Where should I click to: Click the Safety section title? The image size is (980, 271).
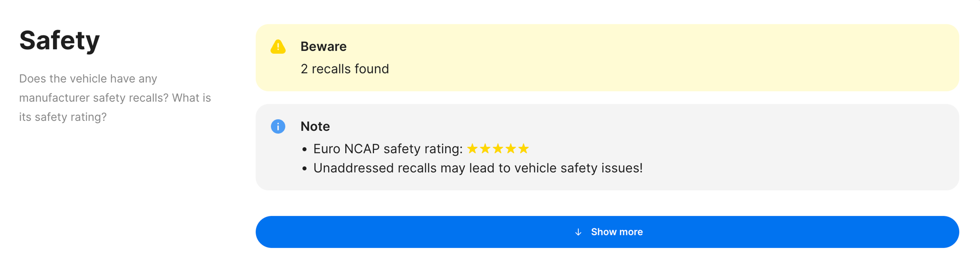(x=60, y=40)
